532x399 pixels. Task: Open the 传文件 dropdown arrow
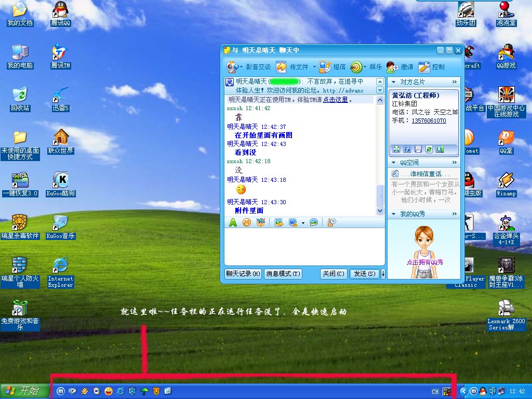(x=314, y=67)
